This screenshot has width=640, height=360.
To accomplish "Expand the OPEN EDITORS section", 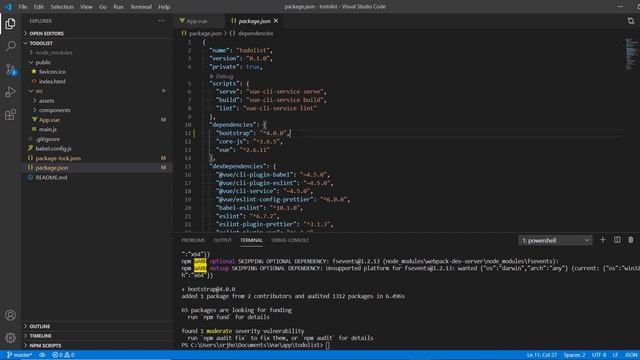I will [97, 33].
